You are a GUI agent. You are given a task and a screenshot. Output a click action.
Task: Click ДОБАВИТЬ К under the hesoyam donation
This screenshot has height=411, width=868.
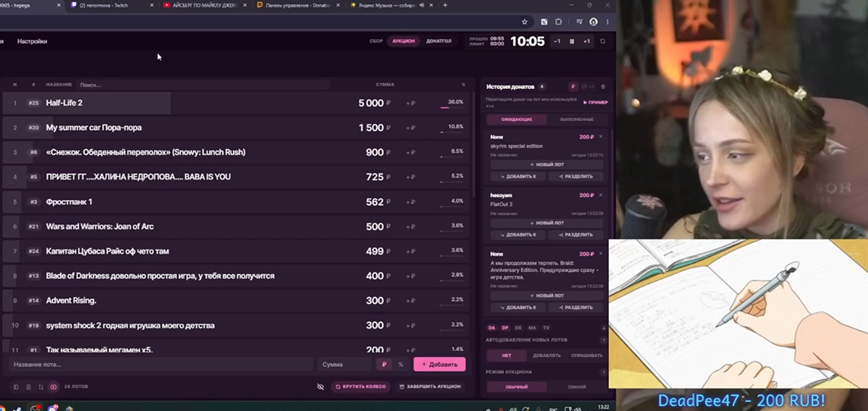518,235
